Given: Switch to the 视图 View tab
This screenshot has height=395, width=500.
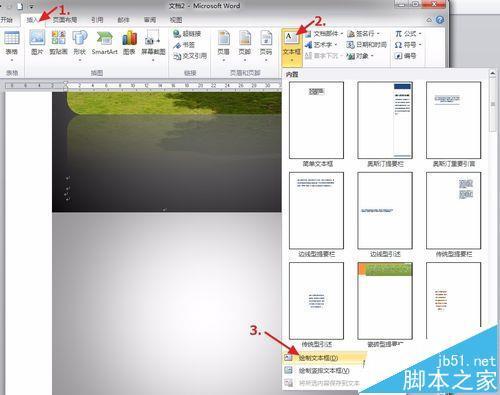Looking at the screenshot, I should click(176, 20).
